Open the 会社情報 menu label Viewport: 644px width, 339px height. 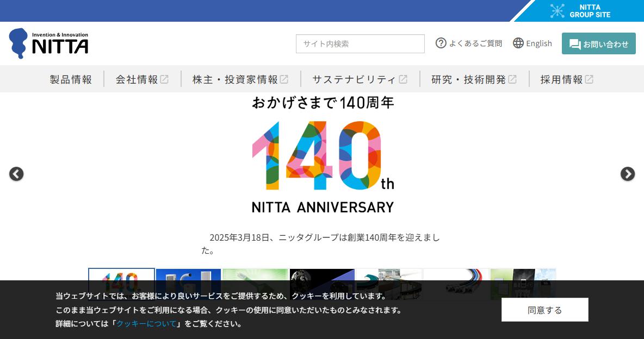click(x=137, y=79)
